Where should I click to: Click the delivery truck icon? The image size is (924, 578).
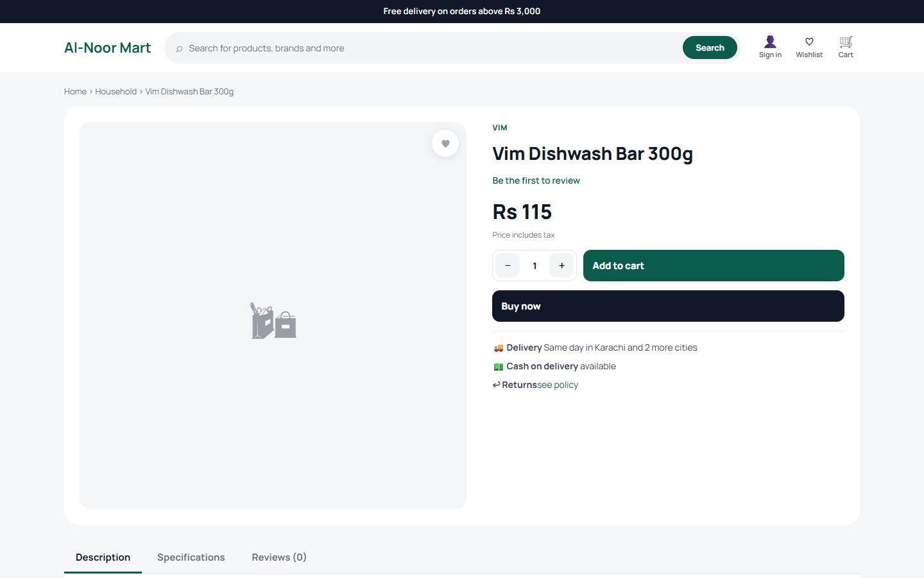tap(499, 348)
